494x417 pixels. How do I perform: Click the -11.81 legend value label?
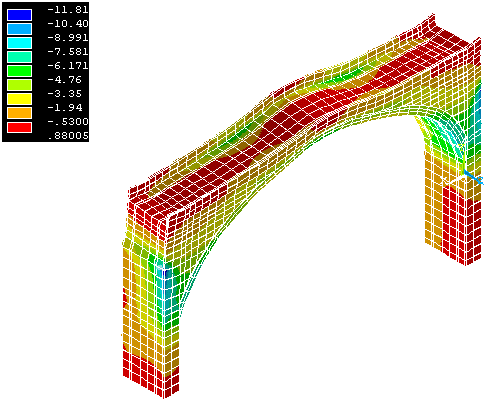[68, 10]
